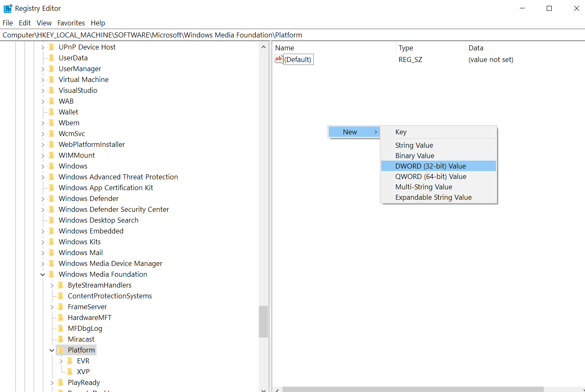
Task: Click the VisualStudio folder icon
Action: click(x=52, y=90)
